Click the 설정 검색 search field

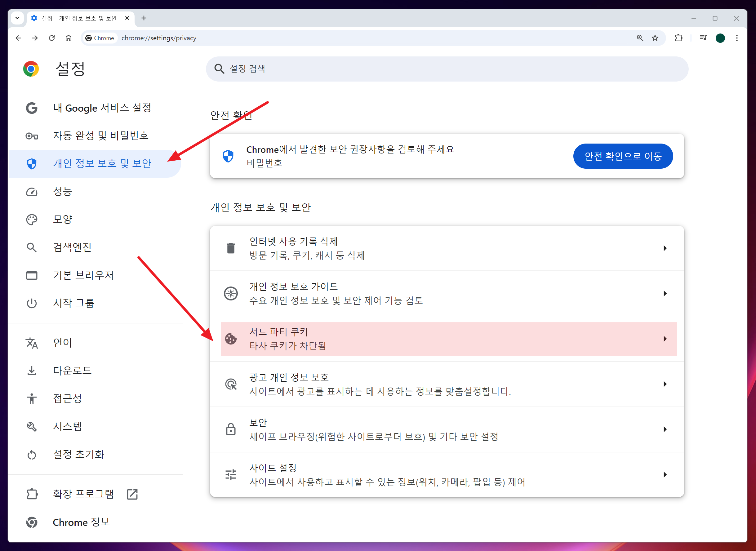447,69
